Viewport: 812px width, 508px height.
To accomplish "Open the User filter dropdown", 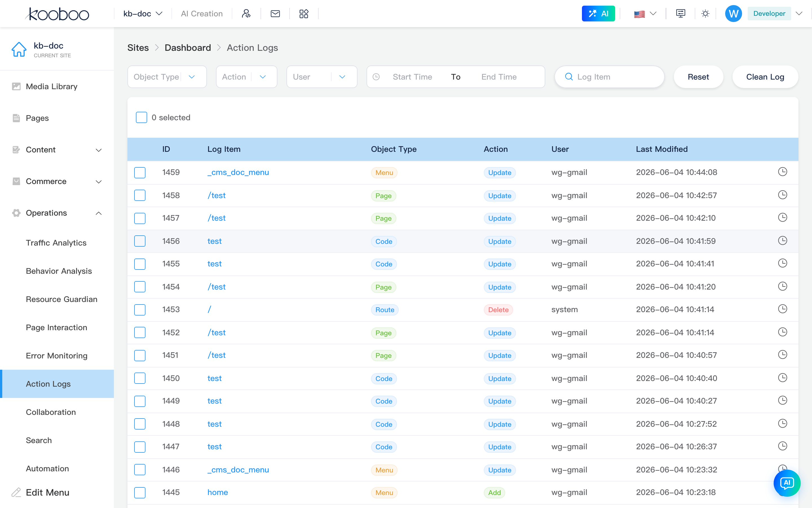I will pyautogui.click(x=322, y=76).
